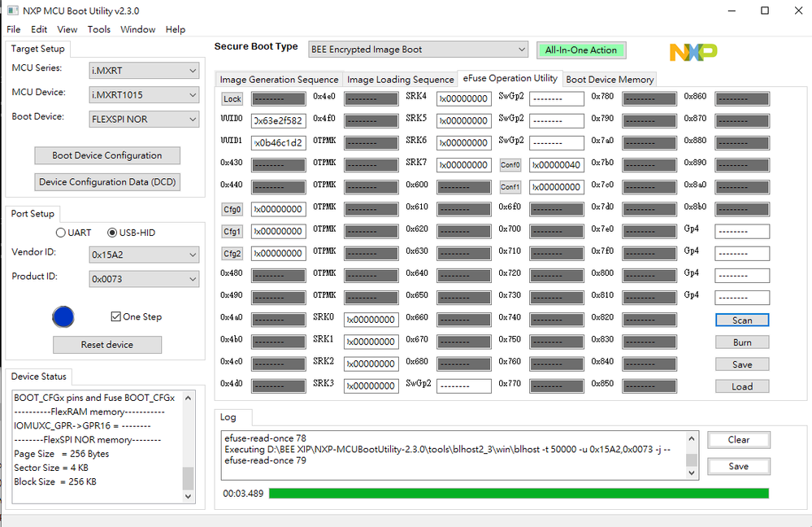Click 'Block Size = 256 KB' status line
Viewport: 812px width, 527px height.
click(x=55, y=482)
